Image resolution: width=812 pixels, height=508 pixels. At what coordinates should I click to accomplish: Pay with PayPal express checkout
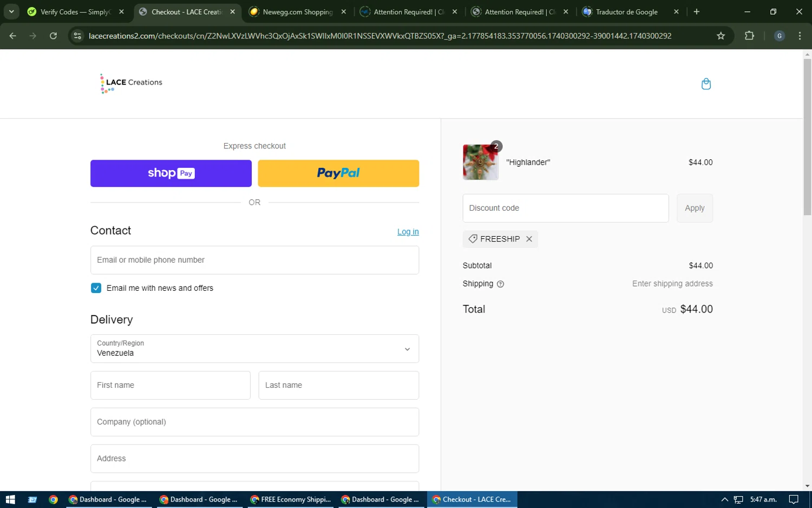pyautogui.click(x=338, y=173)
